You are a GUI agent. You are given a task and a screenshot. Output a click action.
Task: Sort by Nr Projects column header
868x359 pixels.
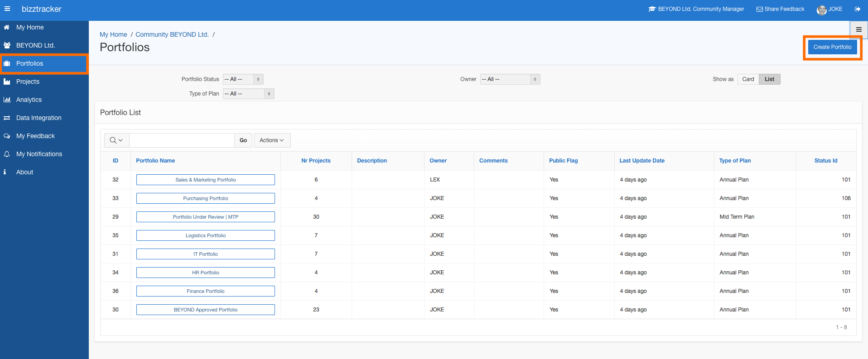(x=316, y=161)
